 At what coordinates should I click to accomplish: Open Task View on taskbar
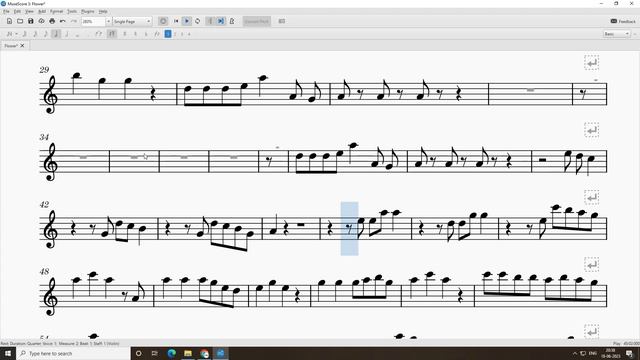point(155,353)
